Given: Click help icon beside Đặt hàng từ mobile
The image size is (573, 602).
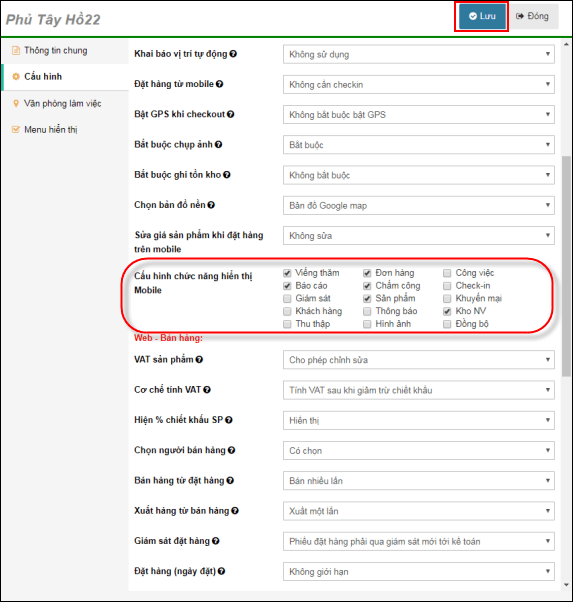Looking at the screenshot, I should click(x=219, y=84).
